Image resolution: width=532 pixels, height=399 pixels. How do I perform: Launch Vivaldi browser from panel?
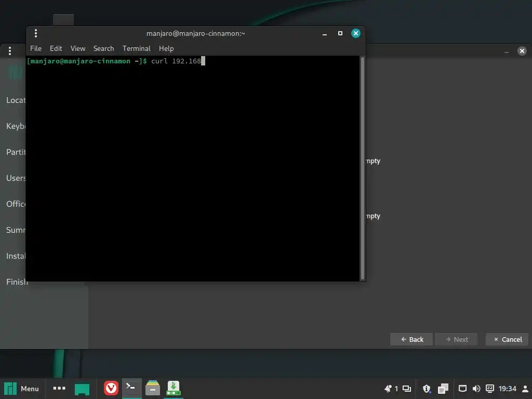point(111,388)
